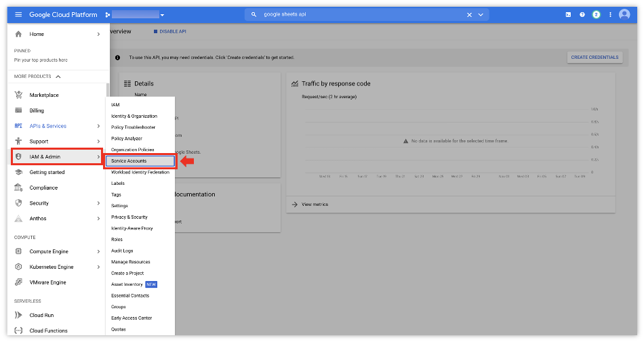Click the info icon in credentials banner
The width and height of the screenshot is (644, 342).
(x=117, y=58)
